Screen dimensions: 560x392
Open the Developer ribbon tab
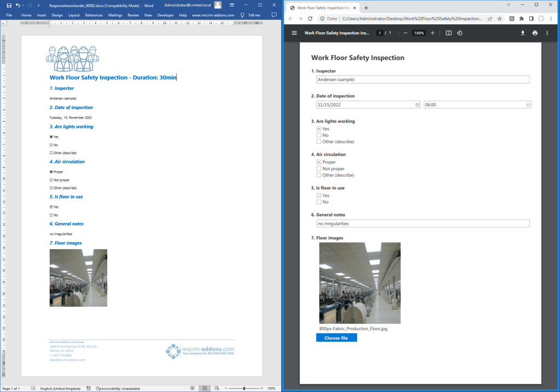point(165,15)
